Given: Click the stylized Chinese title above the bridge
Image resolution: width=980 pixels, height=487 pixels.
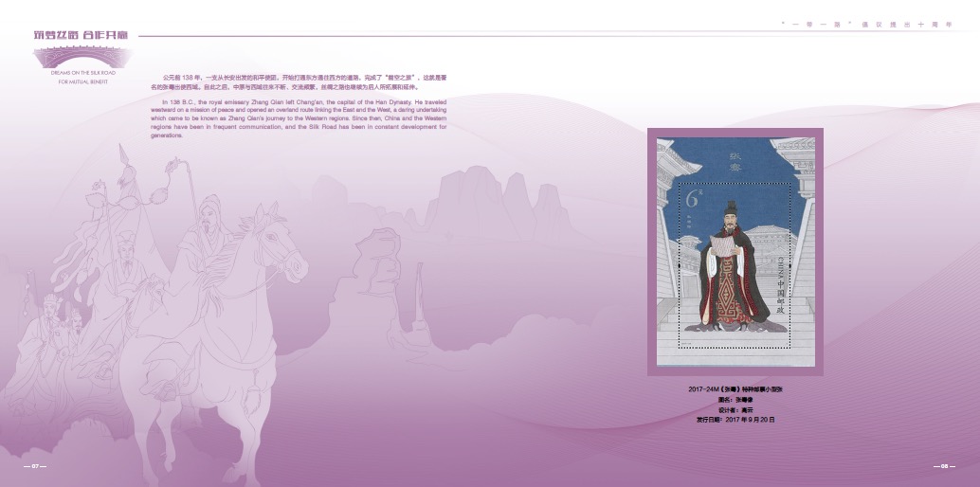Looking at the screenshot, I should [81, 36].
